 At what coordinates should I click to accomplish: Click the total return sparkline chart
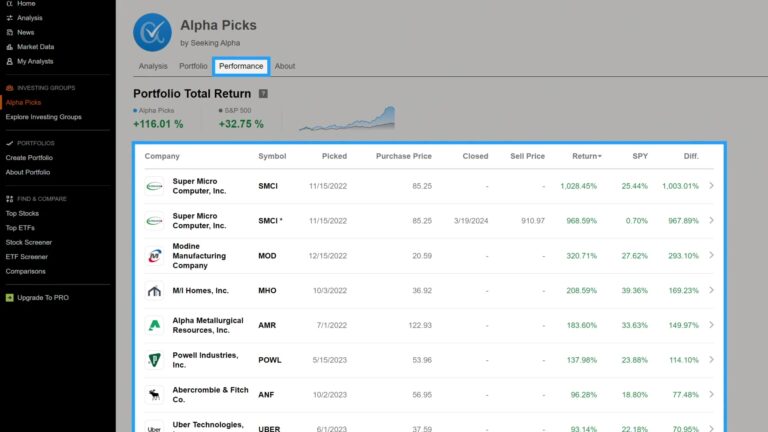347,118
